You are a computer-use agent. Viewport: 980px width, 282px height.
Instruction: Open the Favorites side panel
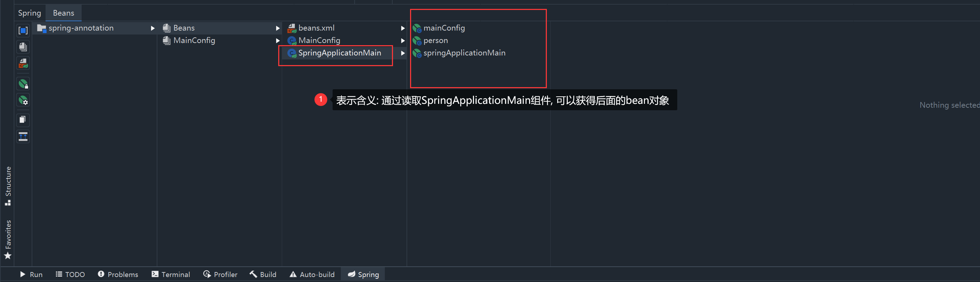coord(7,239)
